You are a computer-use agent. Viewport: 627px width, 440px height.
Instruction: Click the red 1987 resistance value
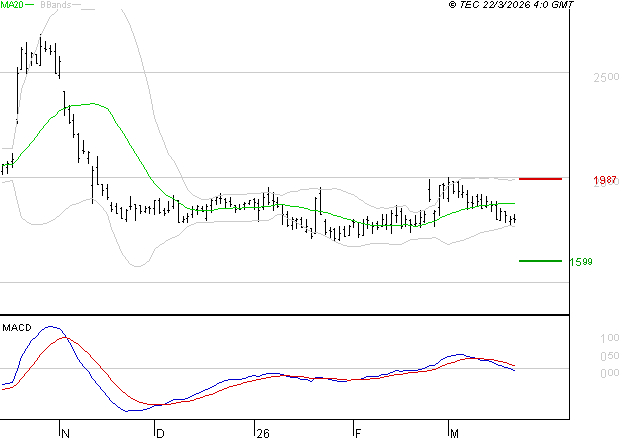point(605,180)
